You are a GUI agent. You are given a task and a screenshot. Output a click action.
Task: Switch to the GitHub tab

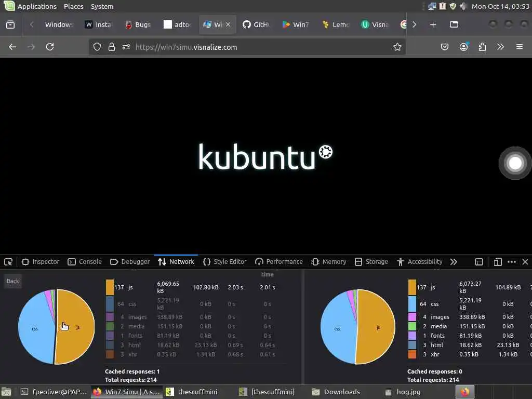[x=256, y=24]
